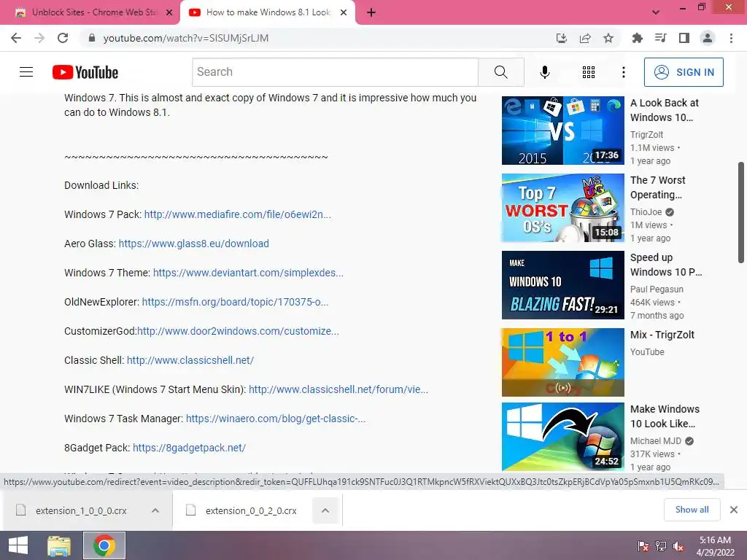The width and height of the screenshot is (747, 560).
Task: Open the CustomizerGod door2windows link
Action: point(239,331)
